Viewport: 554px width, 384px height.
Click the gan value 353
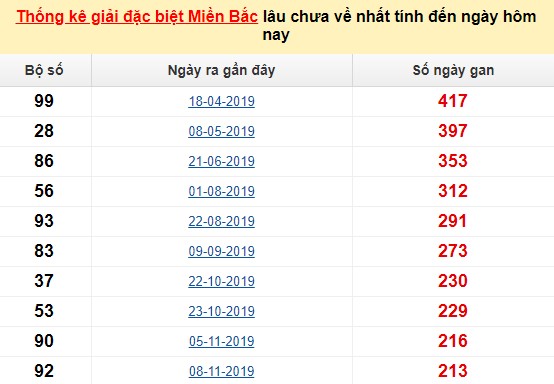[453, 161]
